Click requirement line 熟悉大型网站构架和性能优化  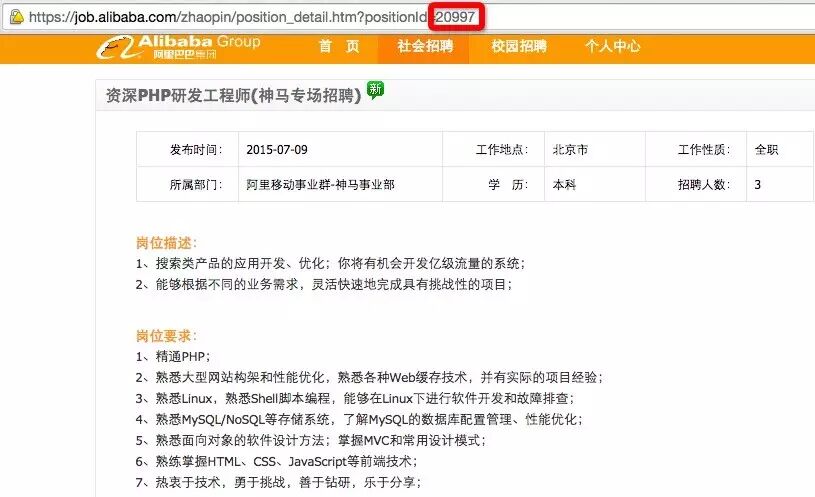pos(369,377)
